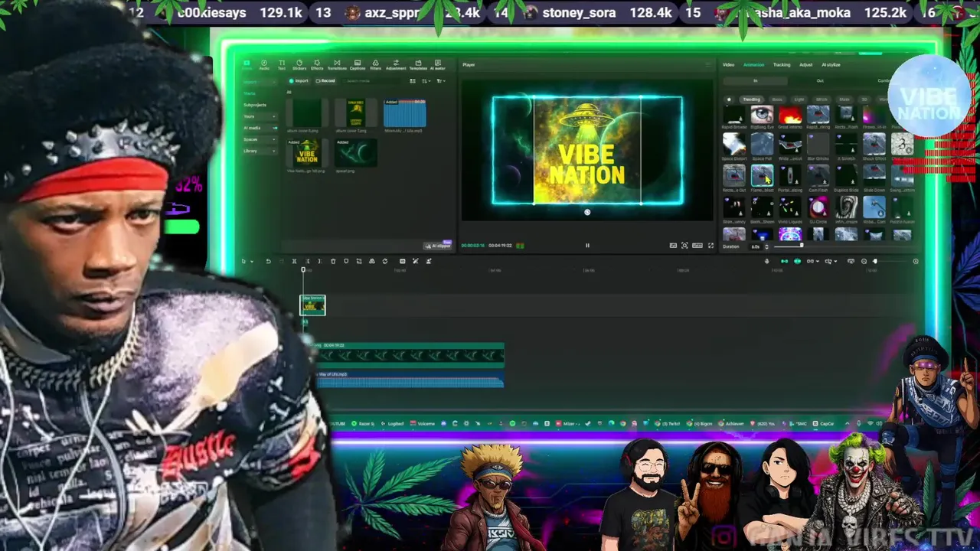Select the Mask animation category
Viewport: 980px width, 551px height.
[844, 99]
